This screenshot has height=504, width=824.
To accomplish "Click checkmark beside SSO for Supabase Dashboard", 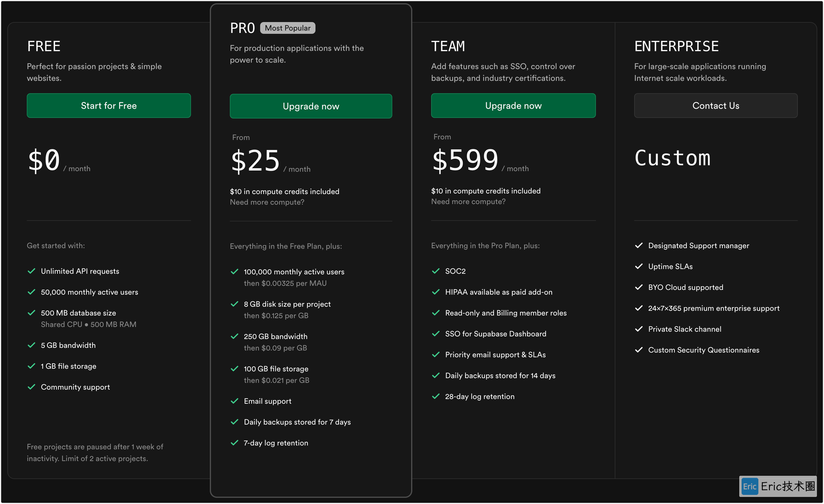I will pyautogui.click(x=436, y=334).
